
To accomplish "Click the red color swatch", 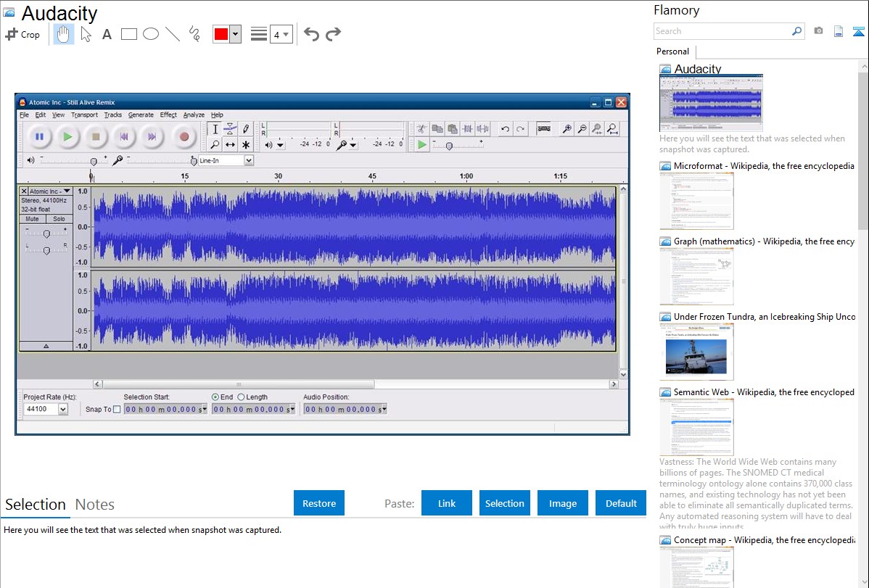I will tap(221, 34).
